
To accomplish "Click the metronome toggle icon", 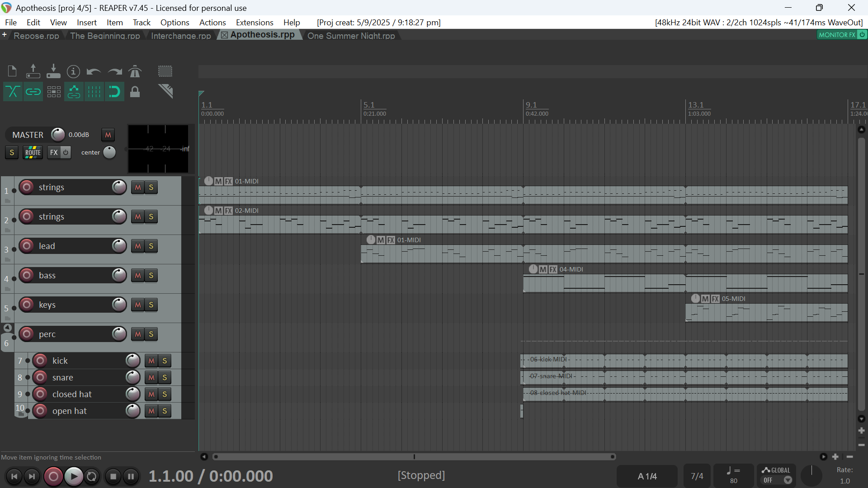I will coord(135,71).
